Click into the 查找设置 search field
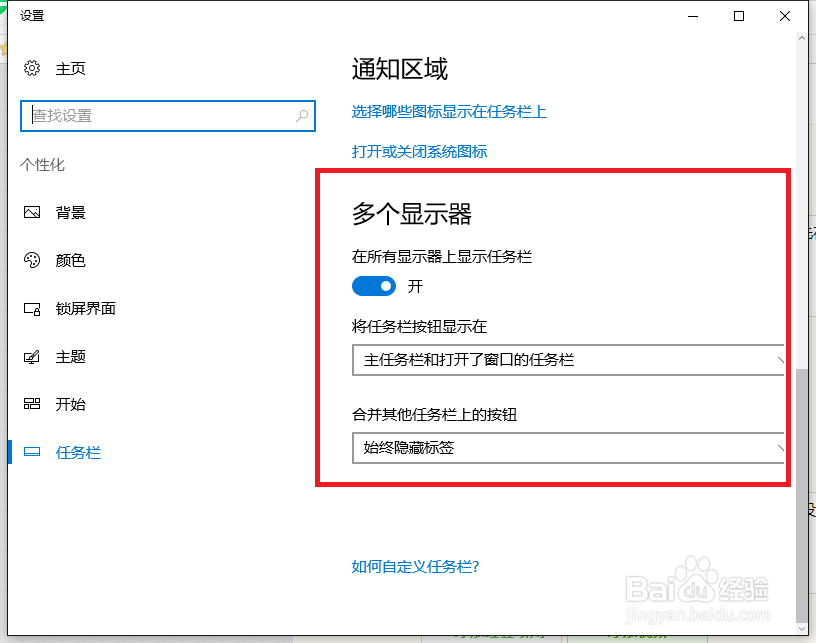This screenshot has height=643, width=816. (x=168, y=115)
